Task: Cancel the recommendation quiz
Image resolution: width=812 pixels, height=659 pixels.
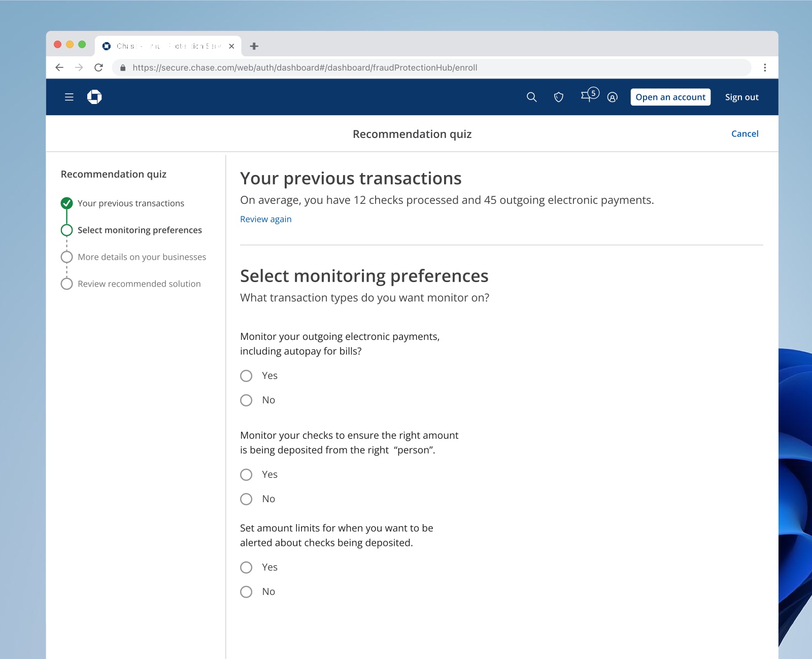Action: point(745,133)
